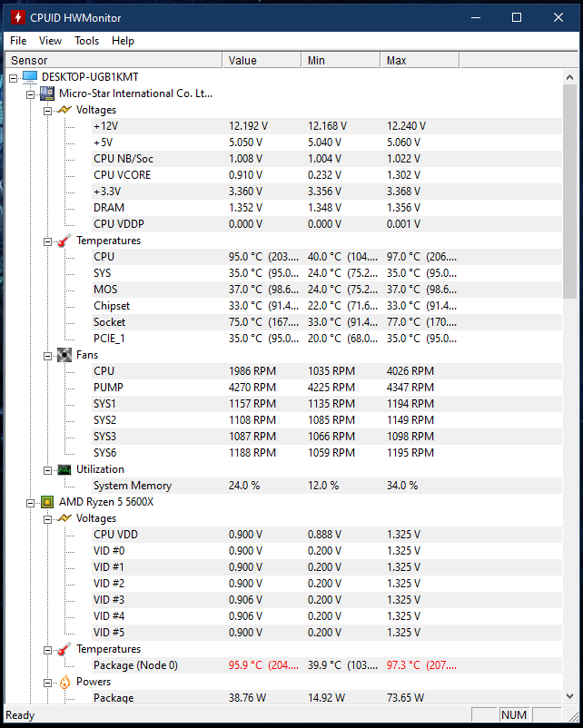
Task: Select the CPU VDDP row
Action: coord(327,224)
